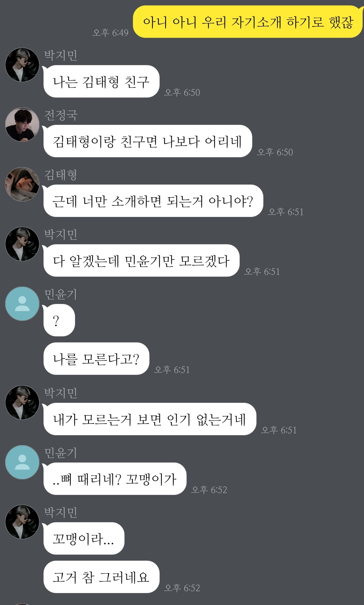Select the message '꼬맹이라...'
This screenshot has height=605, width=364.
coord(84,538)
